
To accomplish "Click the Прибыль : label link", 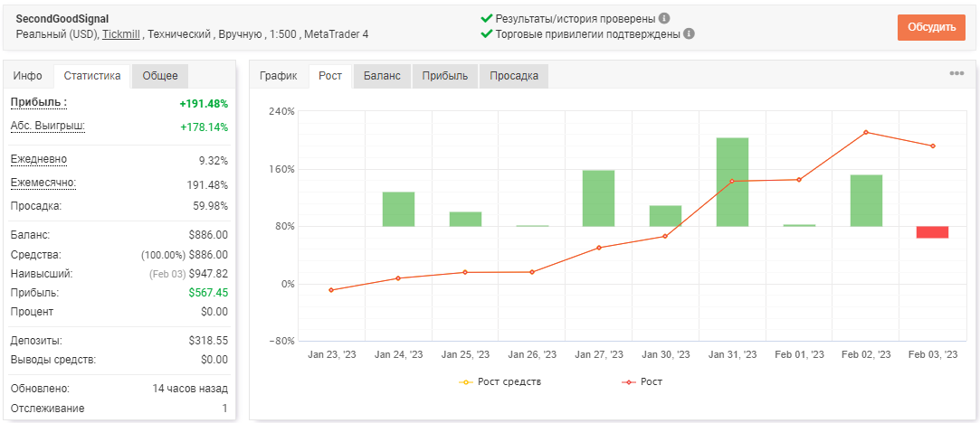I will (39, 102).
